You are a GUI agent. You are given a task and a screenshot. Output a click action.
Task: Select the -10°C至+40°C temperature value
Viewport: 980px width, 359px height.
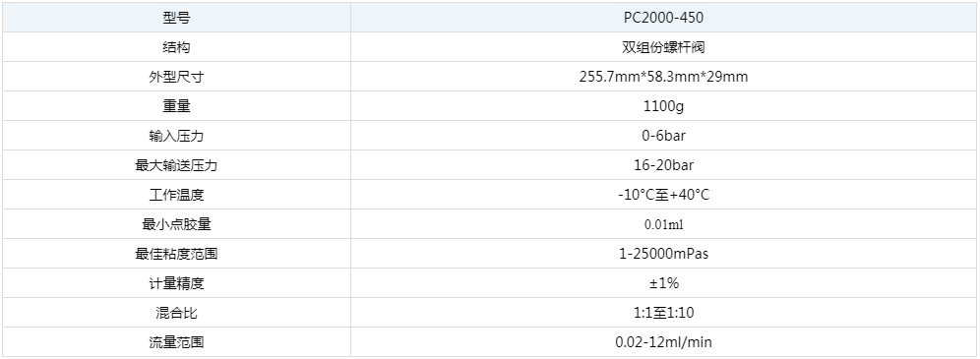pyautogui.click(x=664, y=195)
